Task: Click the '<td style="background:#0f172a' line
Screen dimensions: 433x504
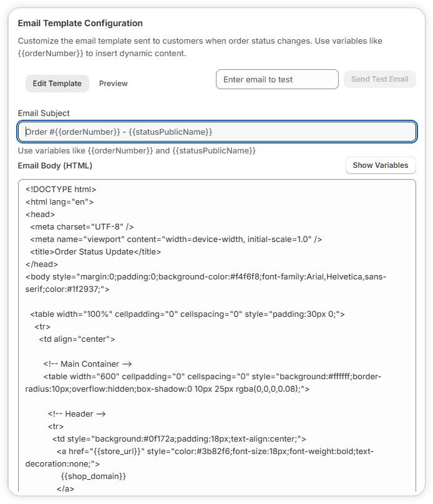Action: tap(179, 439)
